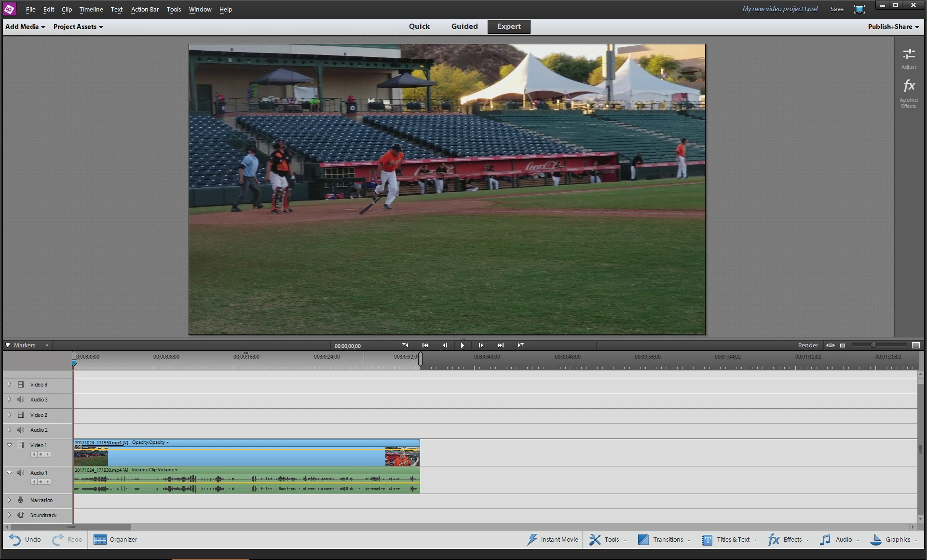
Task: Click the Play button in transport controls
Action: pos(463,346)
